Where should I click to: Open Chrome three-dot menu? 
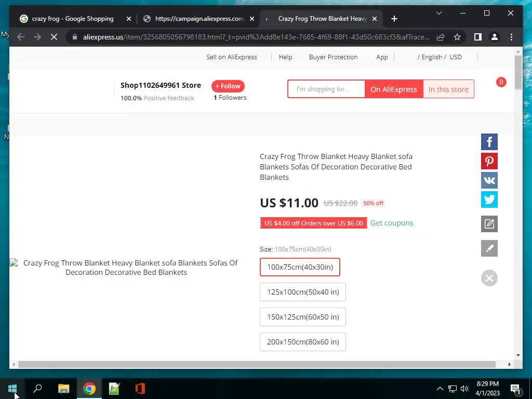tap(511, 37)
